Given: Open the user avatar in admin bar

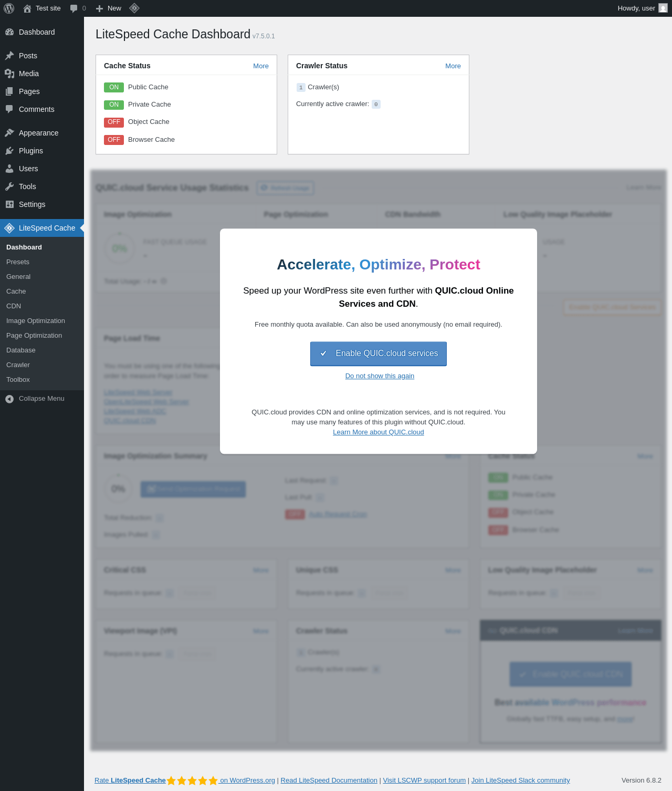Looking at the screenshot, I should click(x=663, y=8).
